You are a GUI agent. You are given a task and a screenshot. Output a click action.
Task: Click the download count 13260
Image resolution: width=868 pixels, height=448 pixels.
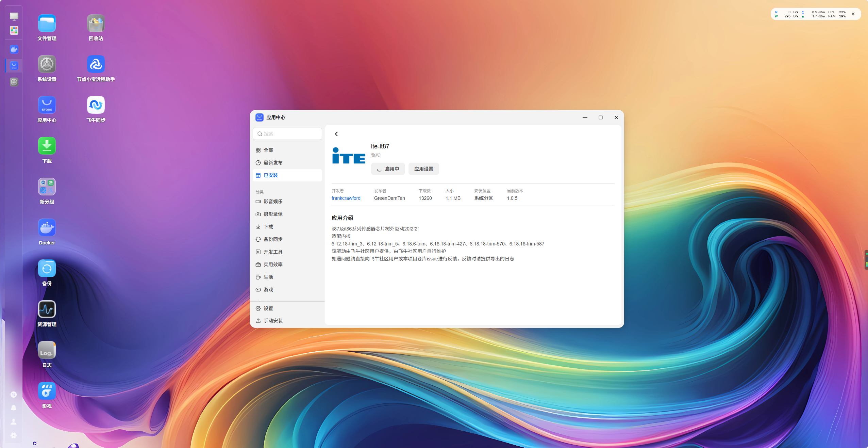coord(425,198)
